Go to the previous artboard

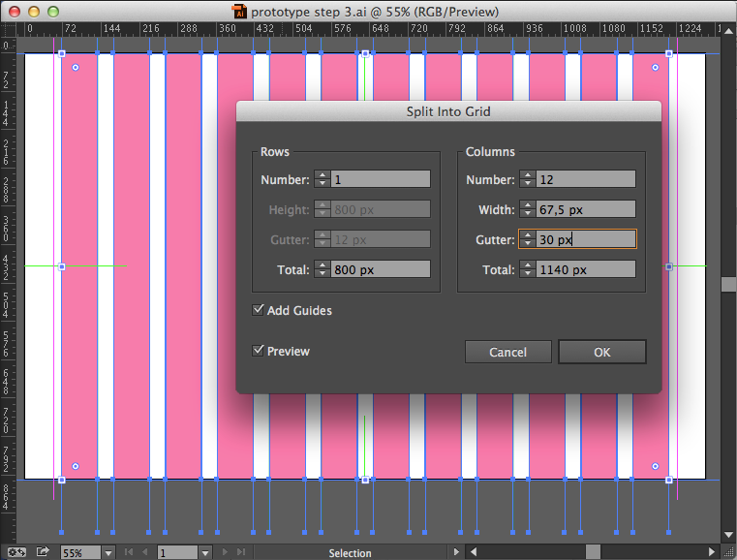(144, 552)
